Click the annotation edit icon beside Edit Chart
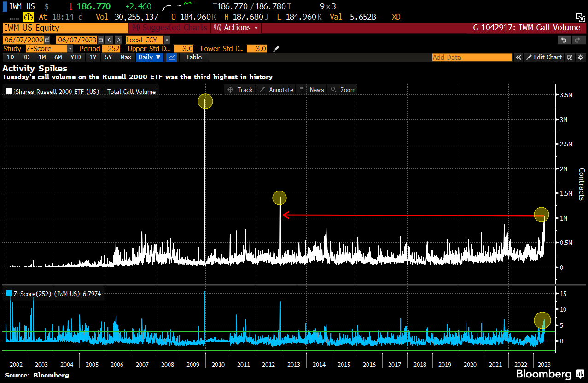The height and width of the screenshot is (383, 588). point(570,58)
